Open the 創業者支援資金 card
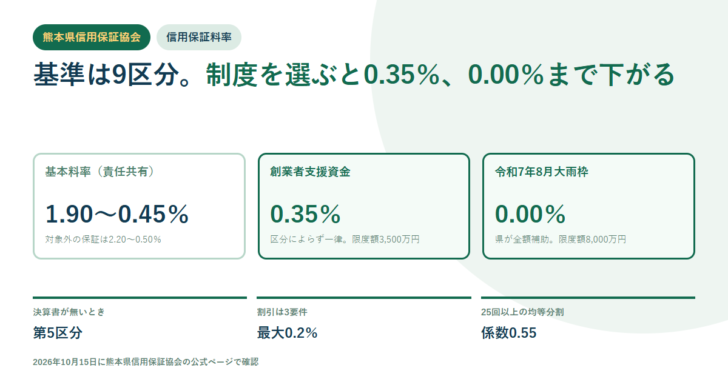The image size is (728, 382). [364, 206]
